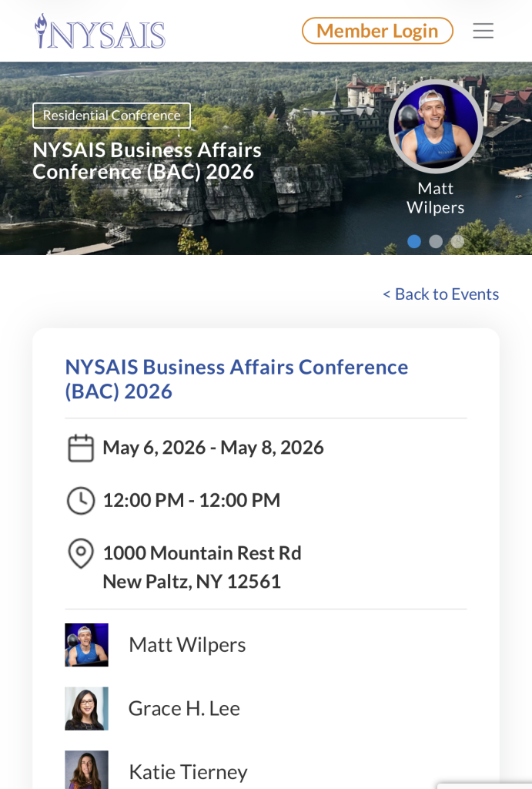Image resolution: width=532 pixels, height=789 pixels.
Task: Follow the Back to Events link
Action: click(441, 294)
